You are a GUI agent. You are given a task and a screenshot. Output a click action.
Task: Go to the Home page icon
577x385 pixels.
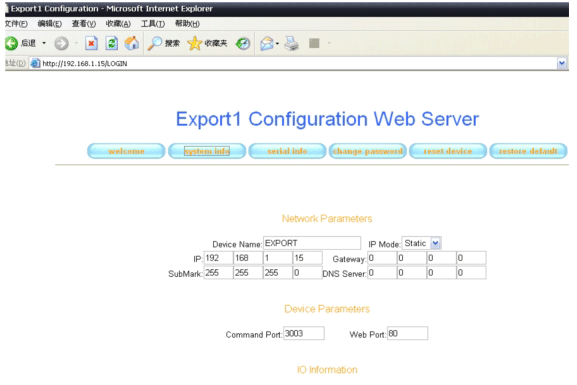(131, 43)
